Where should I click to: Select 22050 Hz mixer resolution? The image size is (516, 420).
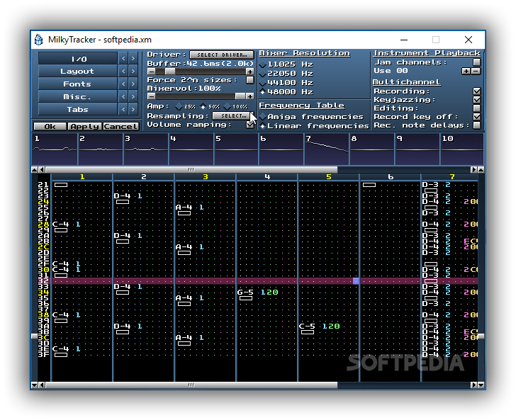pos(286,74)
